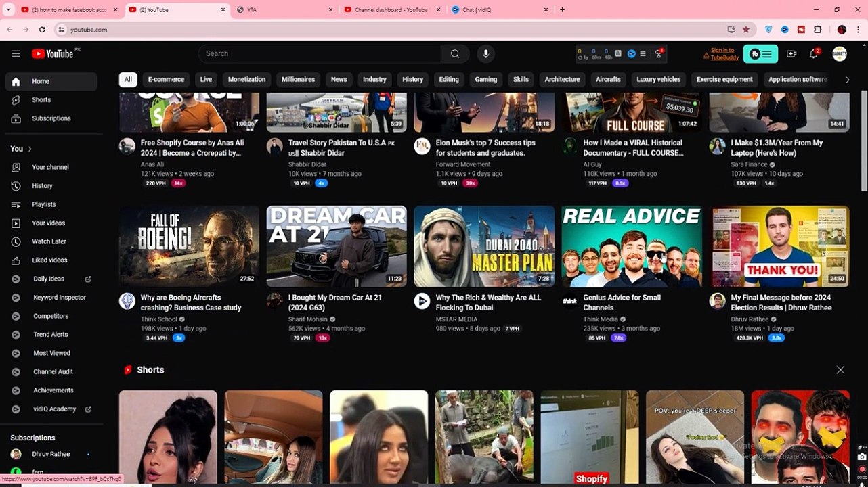
Task: Switch to the Chat | vidIQ browser tab
Action: click(501, 10)
